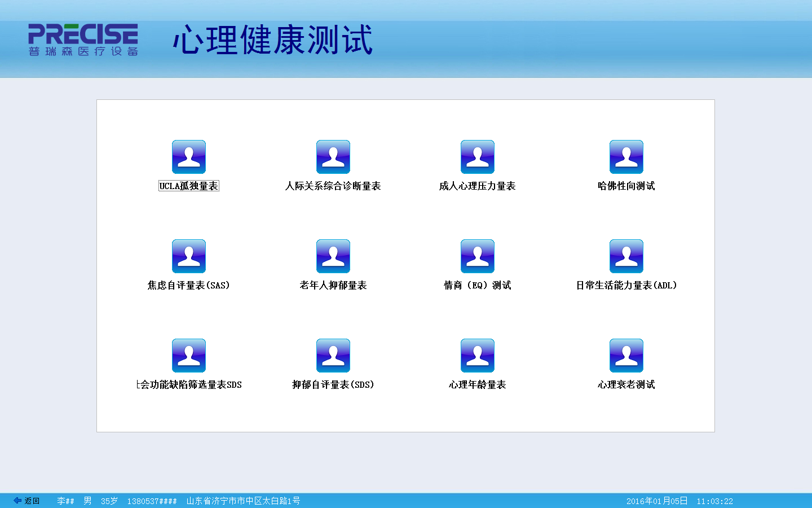
Task: Click the date and time display
Action: point(679,501)
